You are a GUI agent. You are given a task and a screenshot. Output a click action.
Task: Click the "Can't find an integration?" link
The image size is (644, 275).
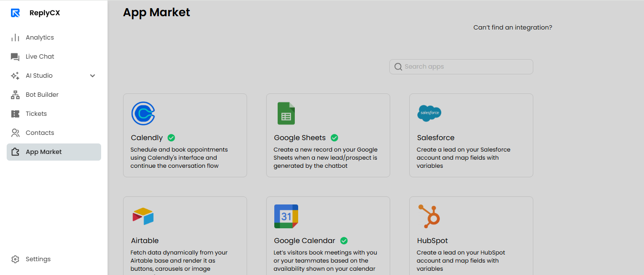513,28
